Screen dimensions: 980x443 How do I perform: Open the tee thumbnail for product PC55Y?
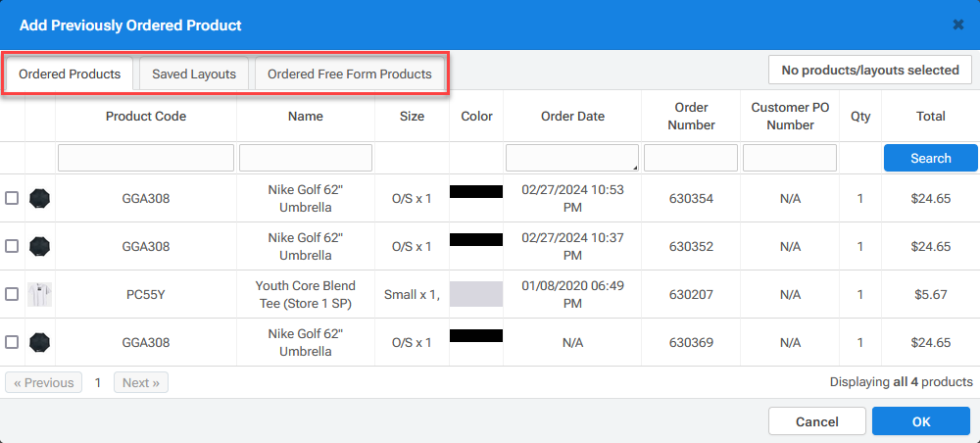[x=40, y=294]
